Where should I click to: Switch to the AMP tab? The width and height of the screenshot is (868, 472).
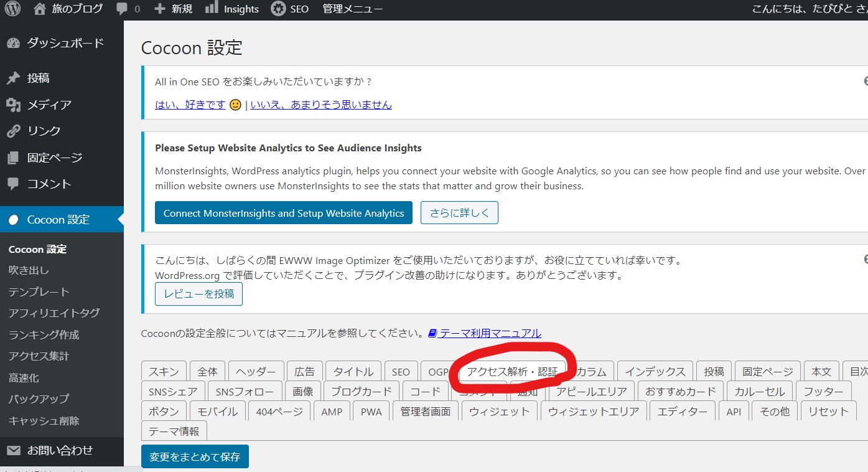click(x=332, y=412)
